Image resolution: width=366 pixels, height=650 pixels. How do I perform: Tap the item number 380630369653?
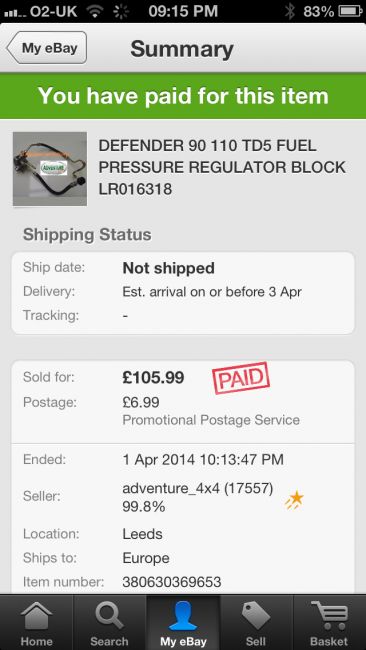pyautogui.click(x=172, y=582)
